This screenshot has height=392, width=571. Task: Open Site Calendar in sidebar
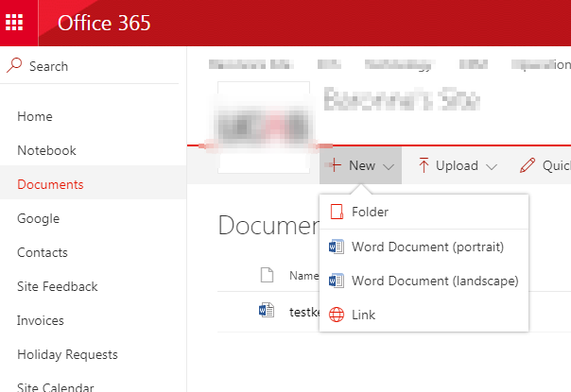tap(56, 386)
